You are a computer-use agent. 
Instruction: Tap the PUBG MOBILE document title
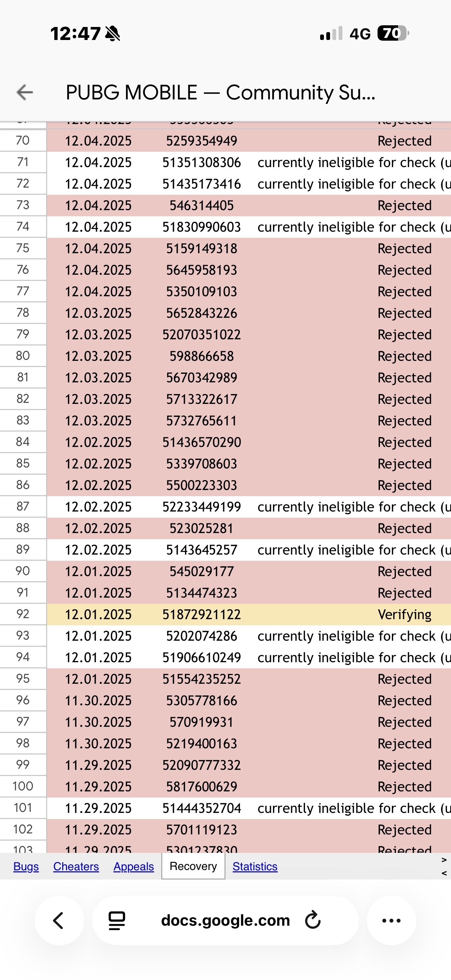221,93
